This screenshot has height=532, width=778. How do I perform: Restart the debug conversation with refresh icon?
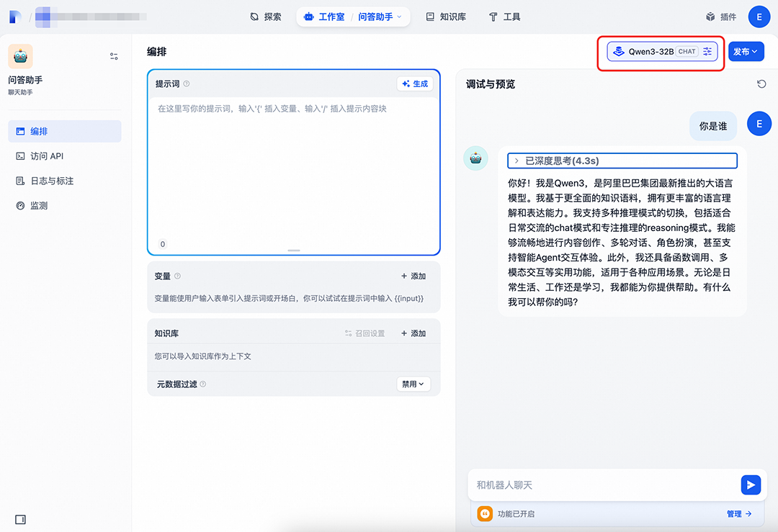pyautogui.click(x=761, y=84)
